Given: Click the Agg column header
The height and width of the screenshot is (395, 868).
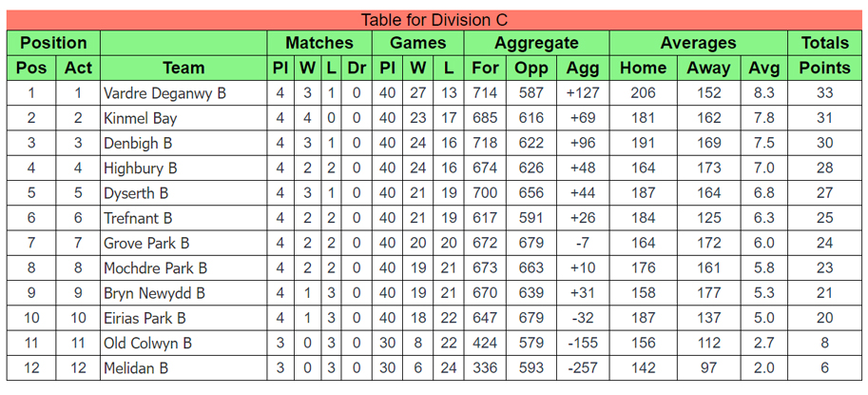Looking at the screenshot, I should [583, 68].
